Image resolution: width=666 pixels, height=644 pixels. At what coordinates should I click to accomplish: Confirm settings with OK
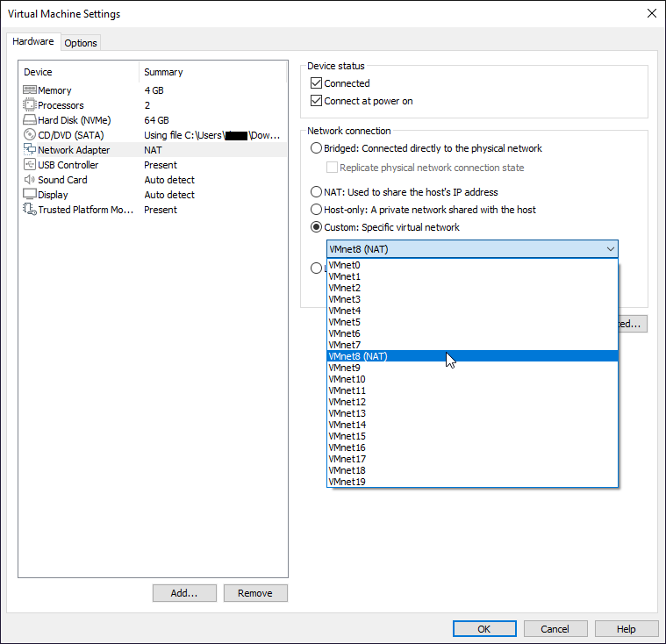[484, 629]
